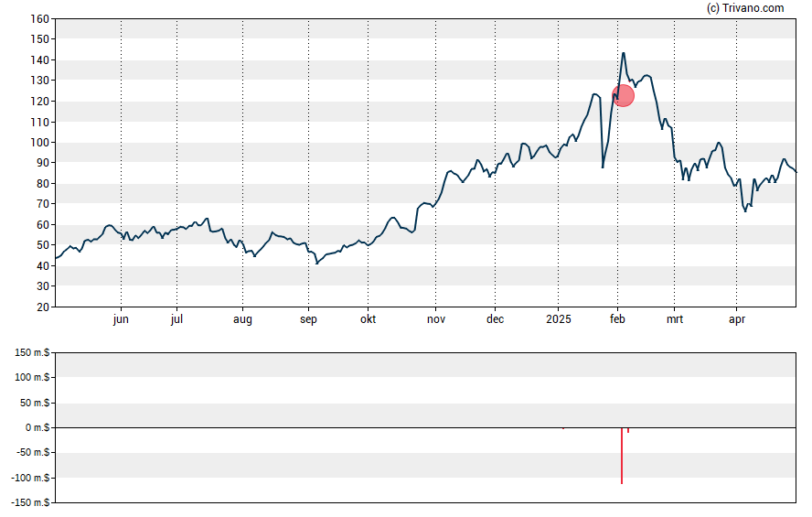812x517 pixels.
Task: Click the "okt" month label
Action: coord(369,319)
